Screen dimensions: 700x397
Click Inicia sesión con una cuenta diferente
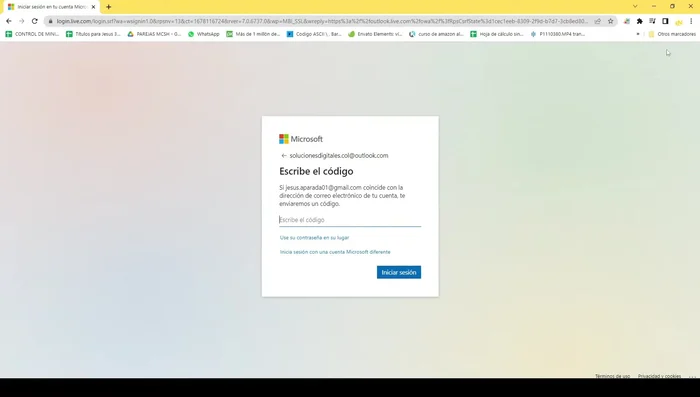click(x=335, y=252)
